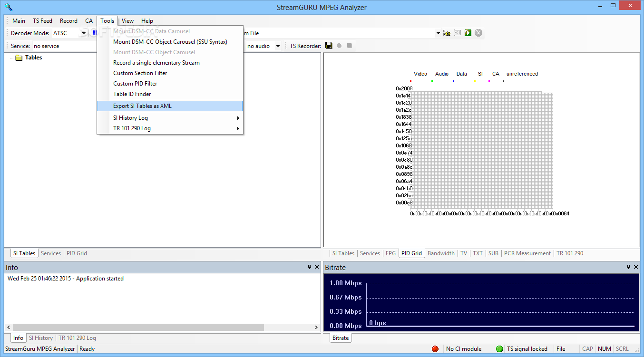Screen dimensions: 644x357
Task: Open the SUB tab
Action: (x=494, y=253)
